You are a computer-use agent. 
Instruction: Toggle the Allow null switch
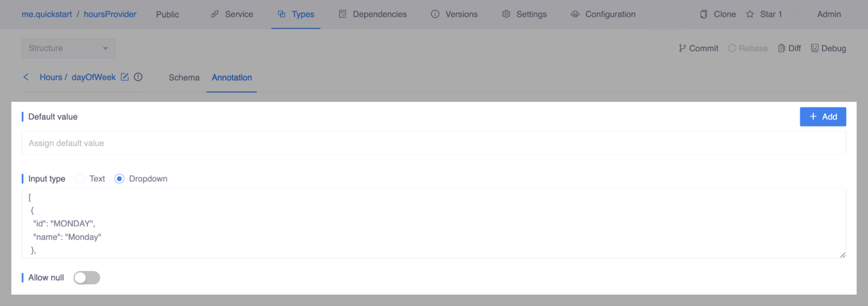pos(87,278)
